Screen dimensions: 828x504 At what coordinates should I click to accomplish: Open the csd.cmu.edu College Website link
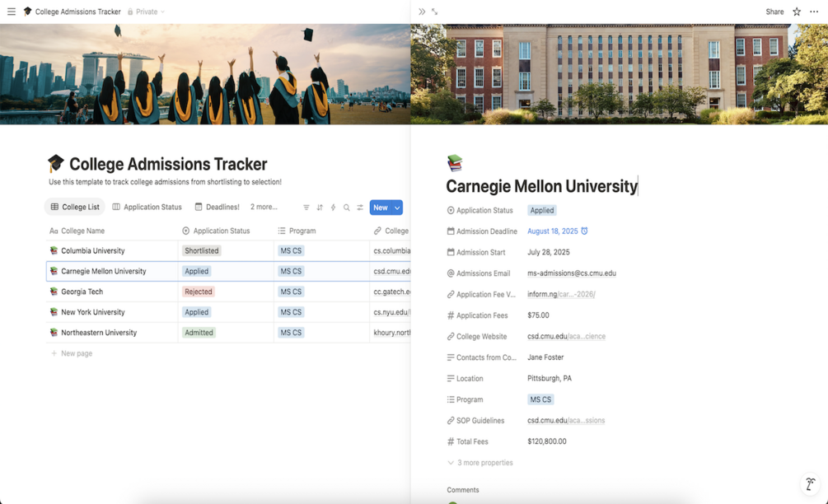566,336
